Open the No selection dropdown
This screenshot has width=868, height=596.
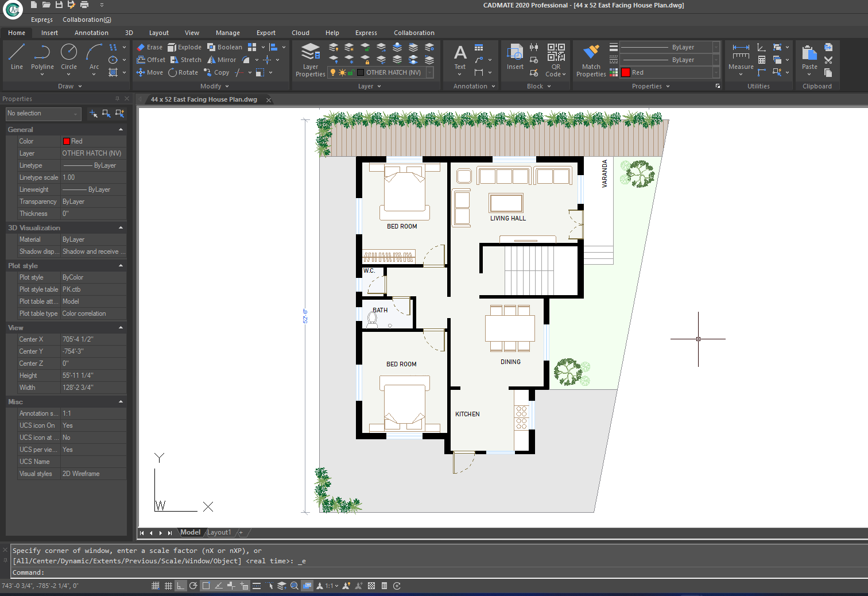44,114
